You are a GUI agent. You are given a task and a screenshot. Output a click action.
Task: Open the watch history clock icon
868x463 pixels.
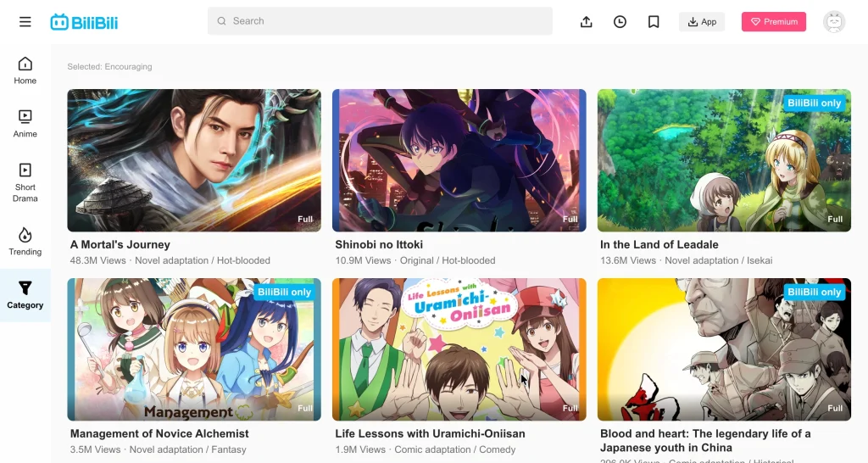coord(620,21)
